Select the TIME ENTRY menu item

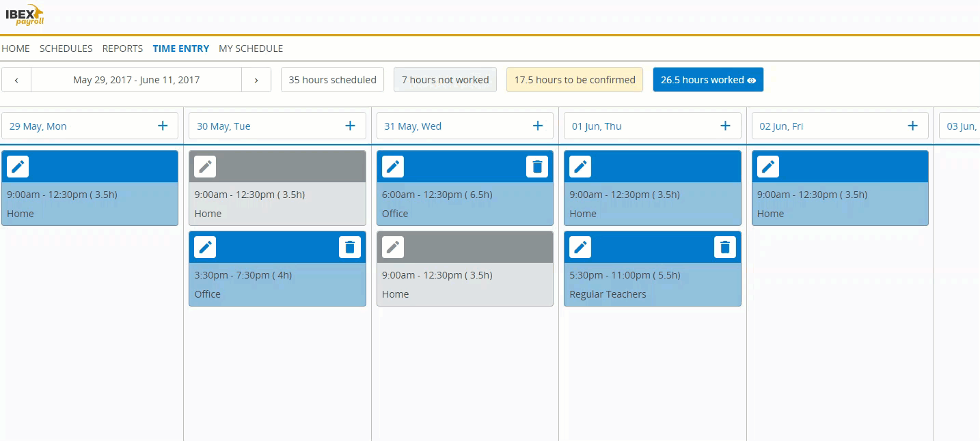click(181, 48)
